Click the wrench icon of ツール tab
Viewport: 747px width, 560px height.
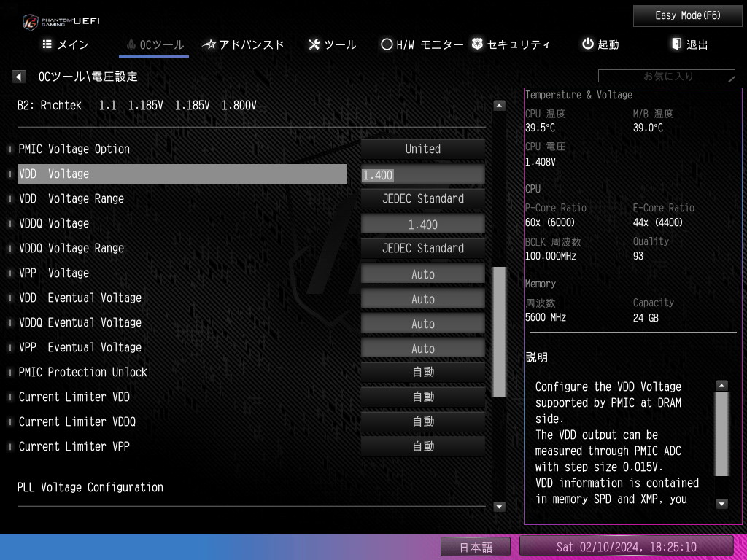[x=314, y=44]
